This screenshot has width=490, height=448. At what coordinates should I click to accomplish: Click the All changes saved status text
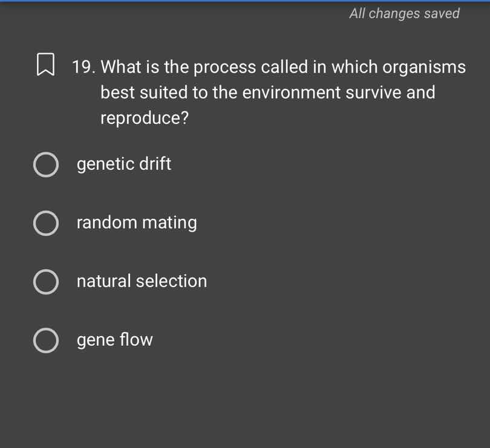pos(404,13)
